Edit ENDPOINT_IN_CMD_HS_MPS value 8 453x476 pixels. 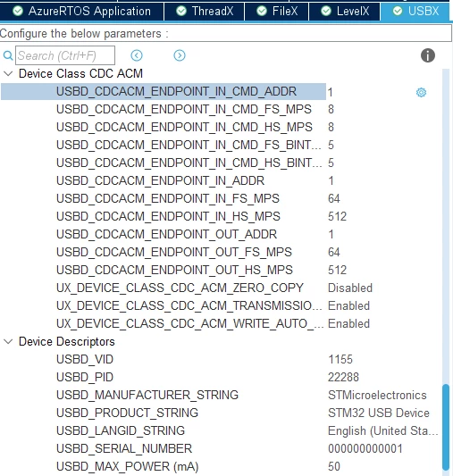(331, 127)
